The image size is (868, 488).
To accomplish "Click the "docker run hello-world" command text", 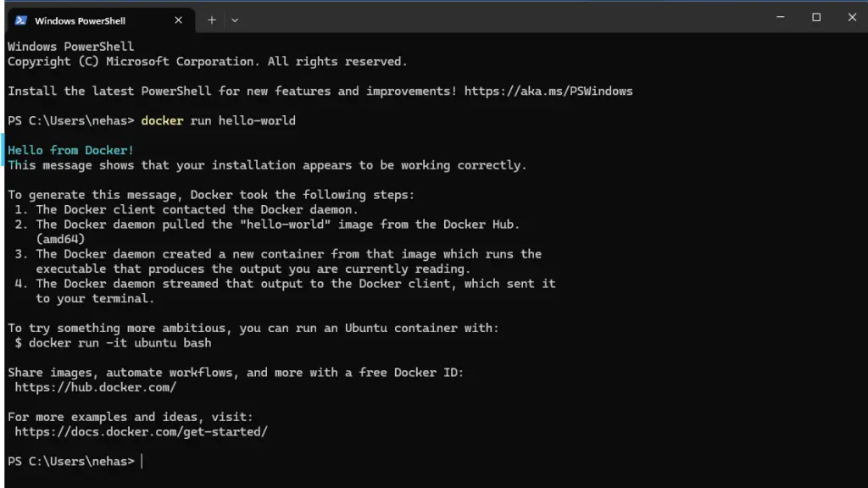I will tap(218, 120).
